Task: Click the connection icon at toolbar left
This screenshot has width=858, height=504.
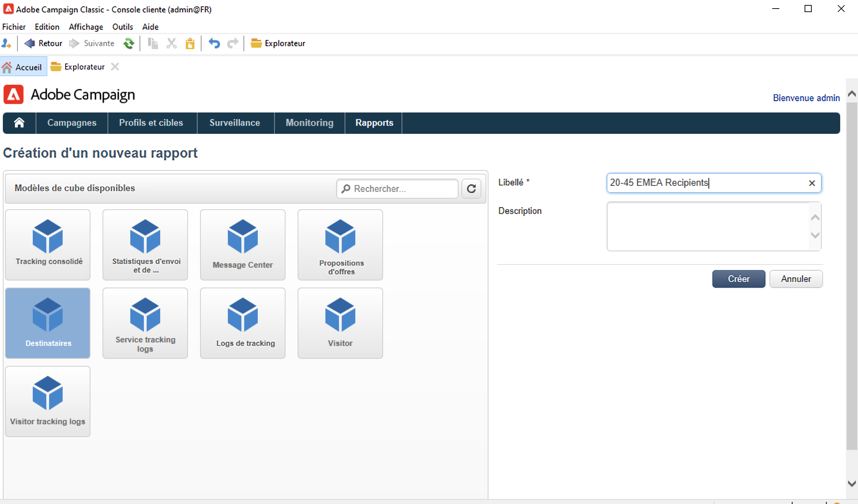Action: click(x=6, y=43)
